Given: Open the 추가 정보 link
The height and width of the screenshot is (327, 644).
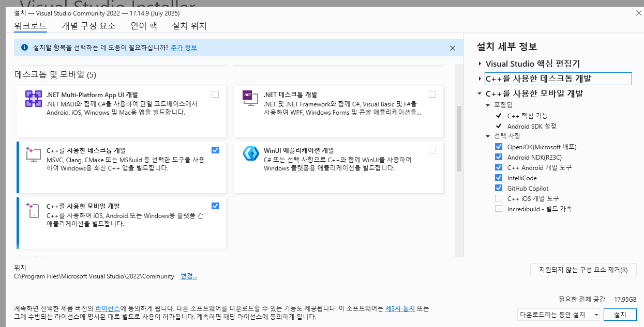Looking at the screenshot, I should 184,48.
